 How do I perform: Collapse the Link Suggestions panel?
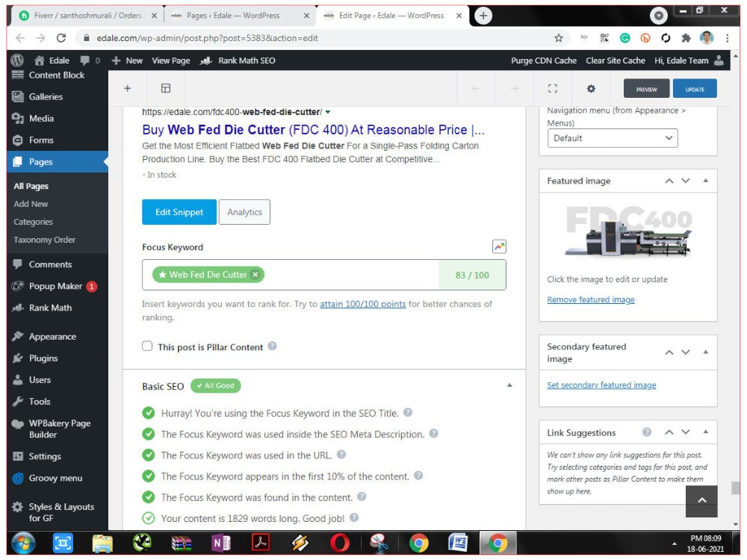point(706,432)
